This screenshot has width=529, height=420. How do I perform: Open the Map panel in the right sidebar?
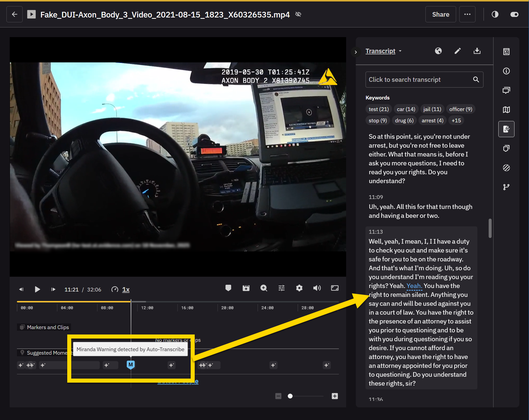pos(506,109)
